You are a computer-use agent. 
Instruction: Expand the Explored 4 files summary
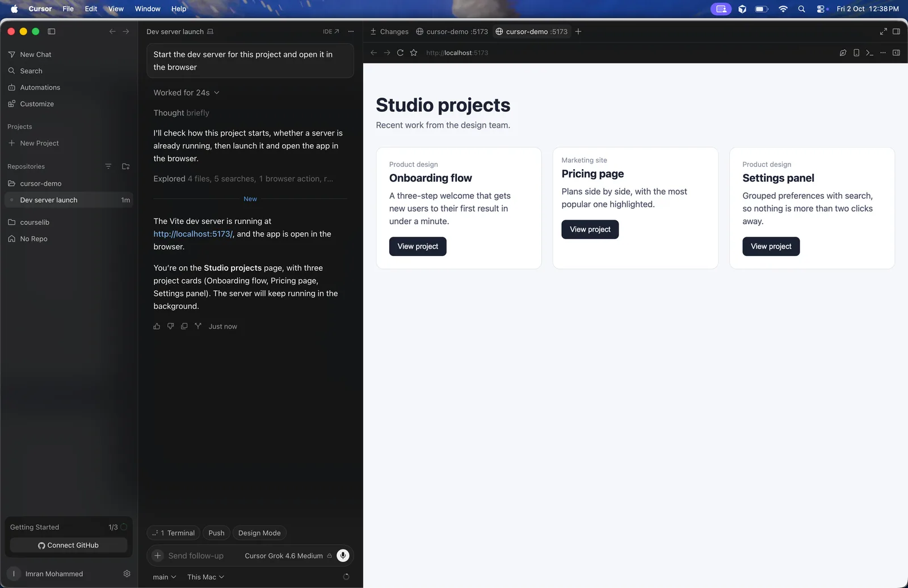pyautogui.click(x=243, y=179)
